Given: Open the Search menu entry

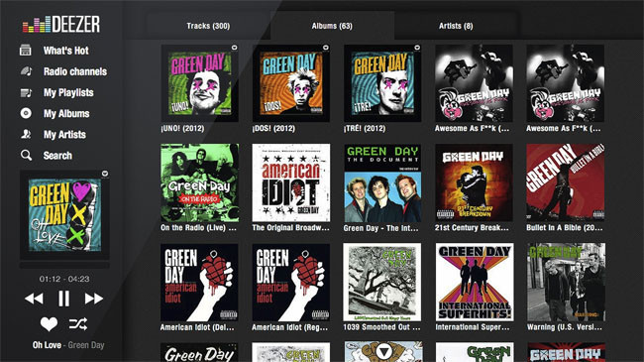Looking at the screenshot, I should point(57,156).
